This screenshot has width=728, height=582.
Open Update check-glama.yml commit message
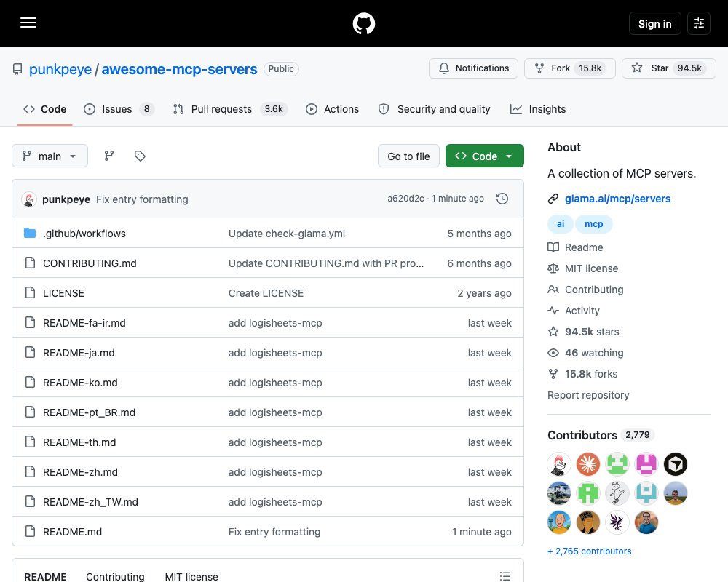286,234
